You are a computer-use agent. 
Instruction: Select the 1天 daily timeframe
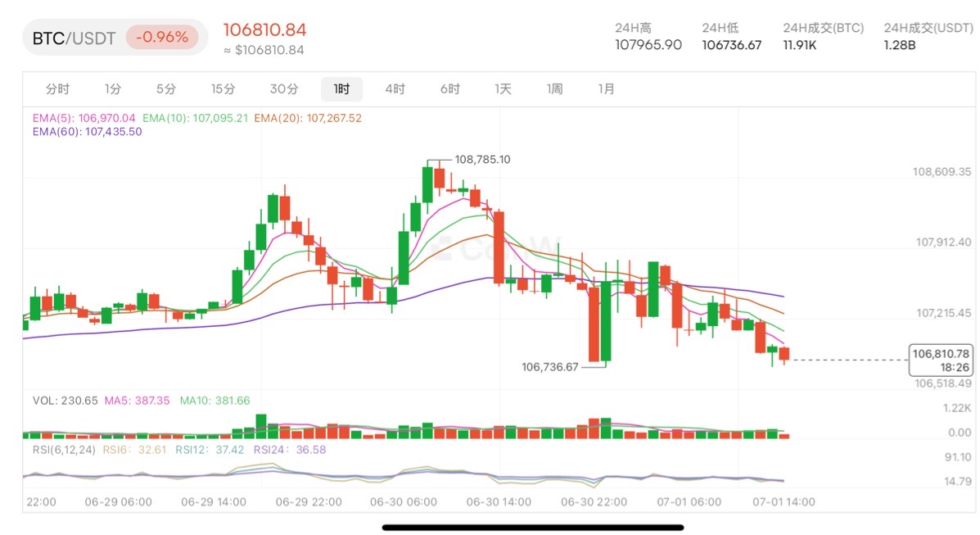[502, 88]
